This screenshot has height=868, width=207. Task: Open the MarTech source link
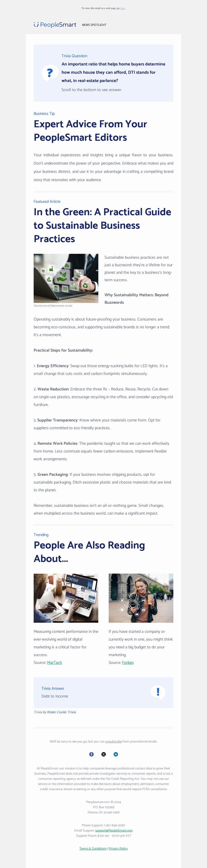(55, 663)
